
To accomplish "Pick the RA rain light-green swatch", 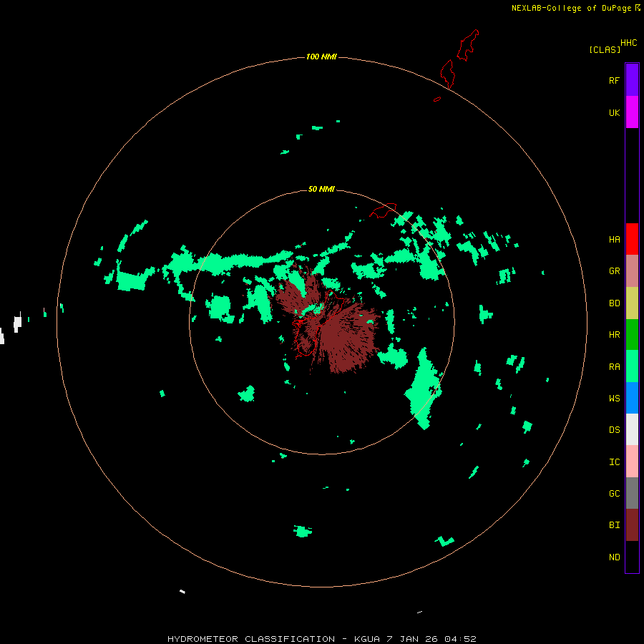I will tap(632, 366).
